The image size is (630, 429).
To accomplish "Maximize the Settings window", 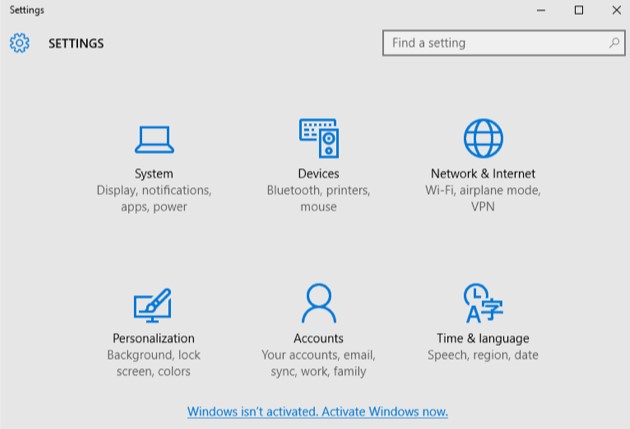I will [579, 10].
